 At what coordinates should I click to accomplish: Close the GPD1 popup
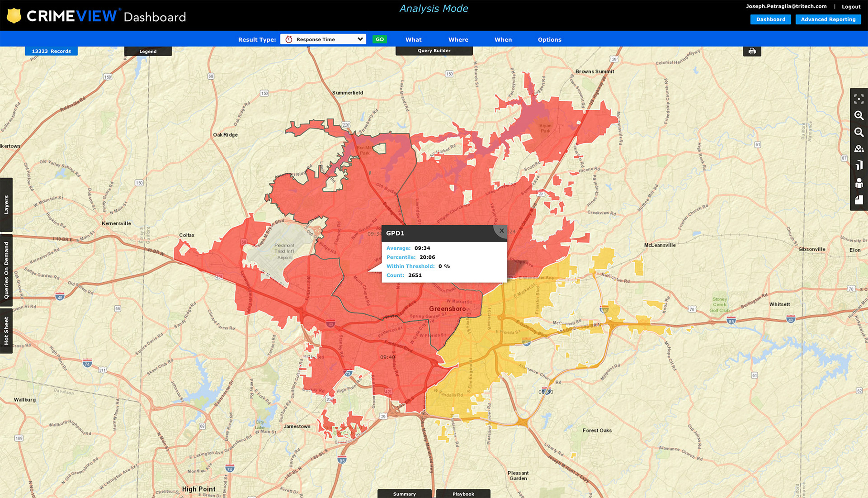(x=501, y=231)
